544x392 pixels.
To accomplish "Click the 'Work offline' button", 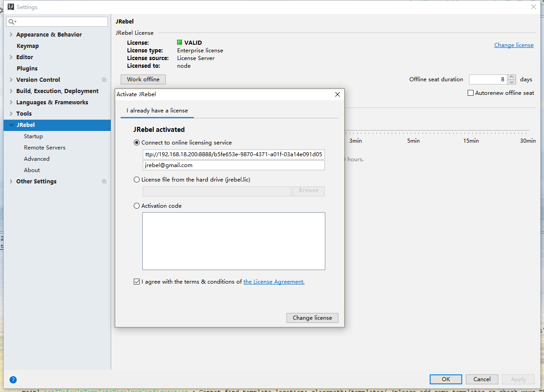I will 143,79.
